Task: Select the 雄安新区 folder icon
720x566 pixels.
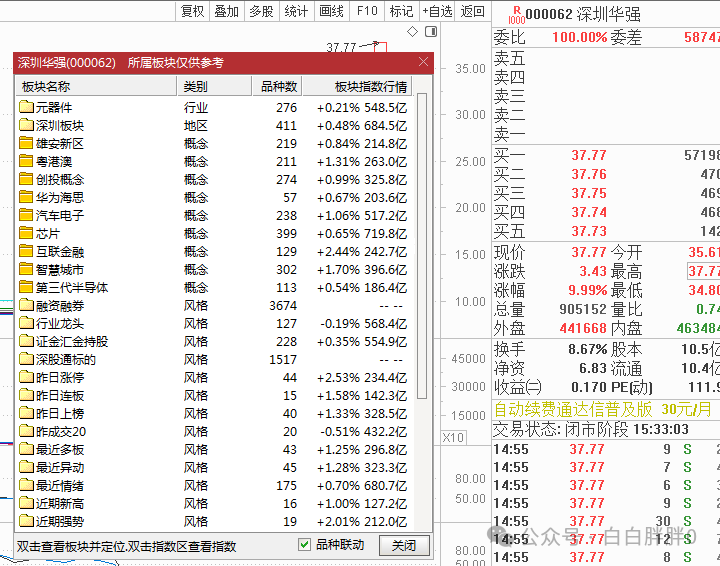Action: coord(27,143)
